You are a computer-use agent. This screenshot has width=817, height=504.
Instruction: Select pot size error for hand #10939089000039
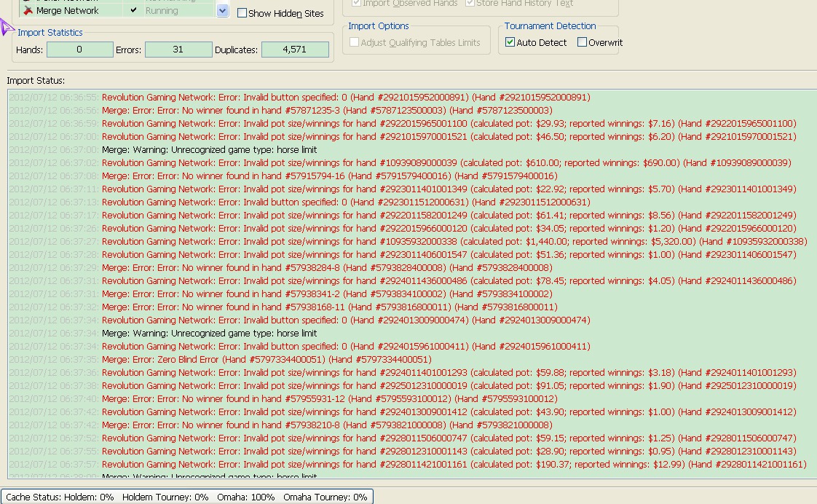(400, 162)
